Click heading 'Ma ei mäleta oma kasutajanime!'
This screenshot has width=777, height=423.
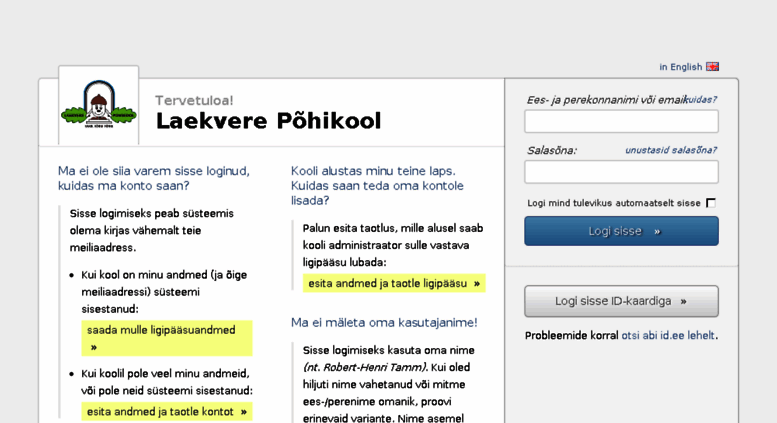(x=384, y=322)
